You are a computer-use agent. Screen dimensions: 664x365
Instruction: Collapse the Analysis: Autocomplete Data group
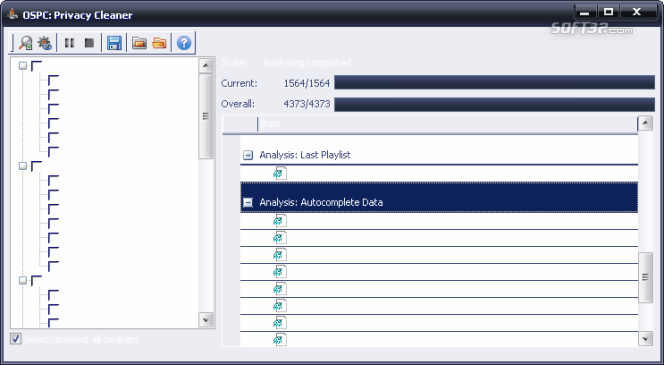point(248,203)
